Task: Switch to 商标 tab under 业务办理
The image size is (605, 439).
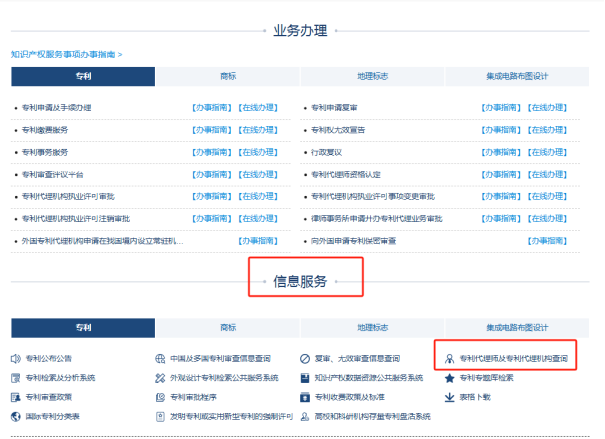Action: coord(228,76)
